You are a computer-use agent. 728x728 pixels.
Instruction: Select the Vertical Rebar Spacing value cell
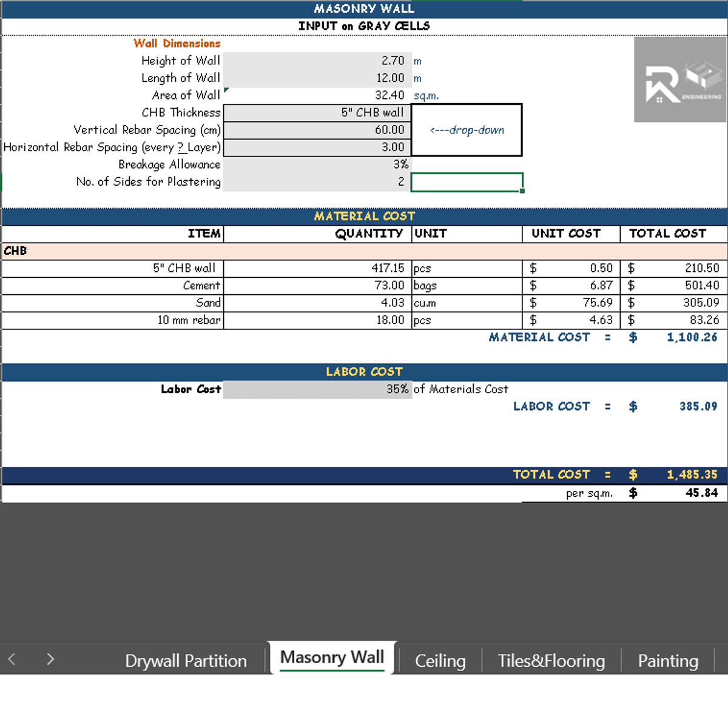[x=317, y=130]
